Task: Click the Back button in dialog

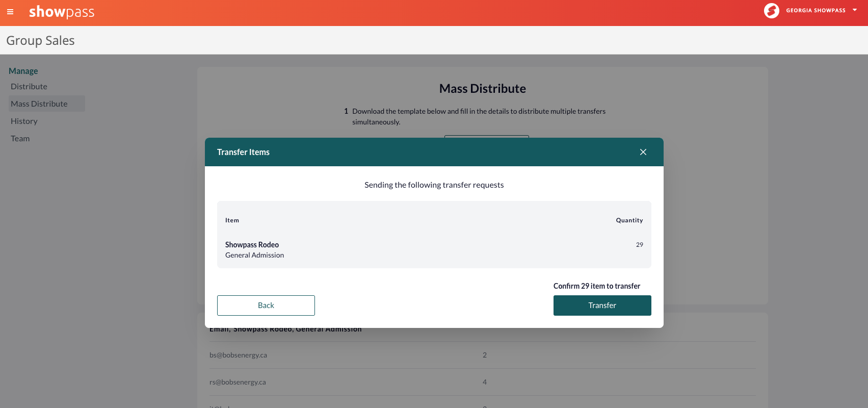Action: tap(266, 305)
